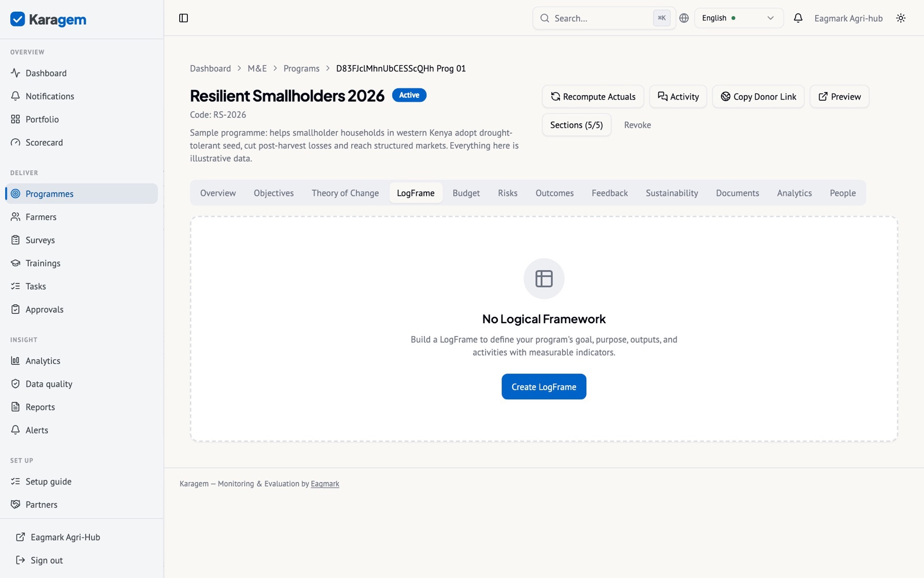The width and height of the screenshot is (924, 578).
Task: Toggle light/dark theme sun icon
Action: 901,18
